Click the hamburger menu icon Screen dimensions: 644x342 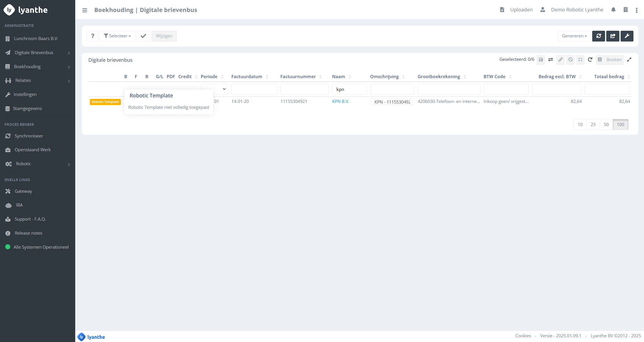click(85, 10)
